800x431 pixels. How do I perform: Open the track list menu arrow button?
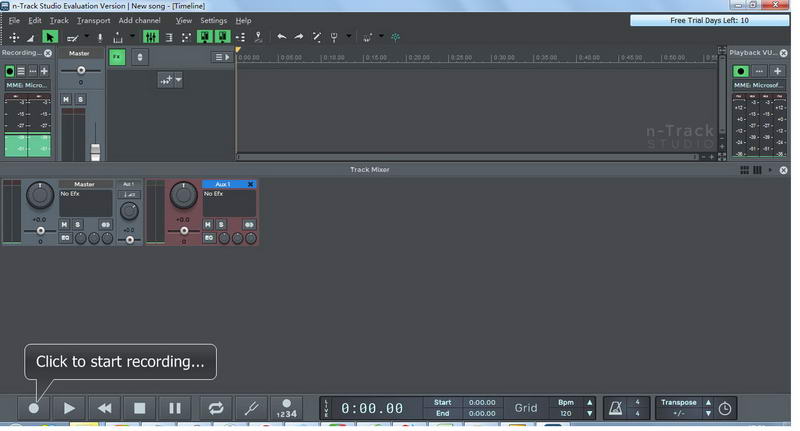[x=222, y=57]
